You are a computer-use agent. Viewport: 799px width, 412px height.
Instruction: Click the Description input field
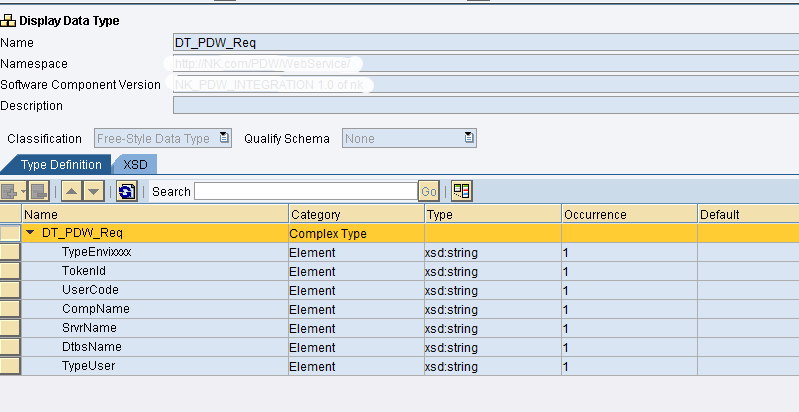tap(485, 106)
